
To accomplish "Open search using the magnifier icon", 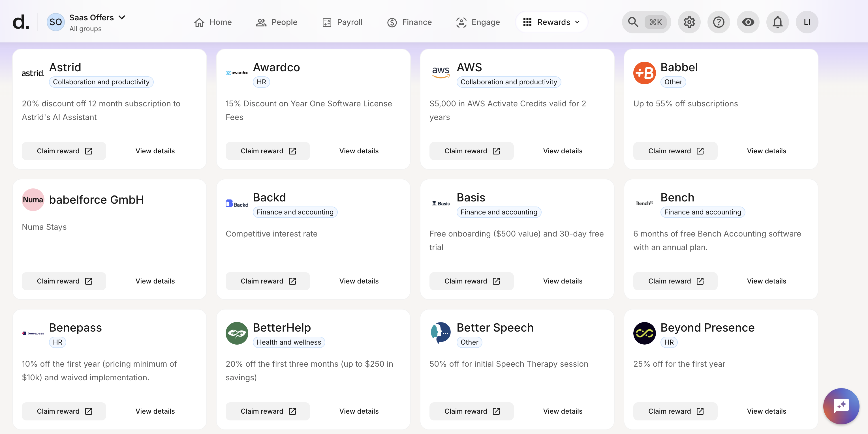I will click(x=633, y=22).
